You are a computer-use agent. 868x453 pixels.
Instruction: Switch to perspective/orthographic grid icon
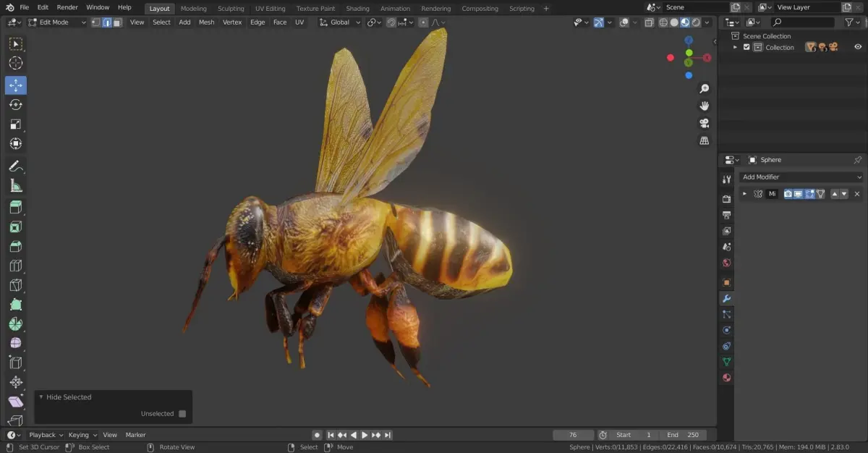(x=704, y=140)
